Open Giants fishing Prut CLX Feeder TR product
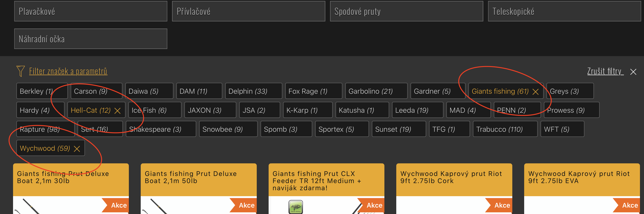 [317, 181]
